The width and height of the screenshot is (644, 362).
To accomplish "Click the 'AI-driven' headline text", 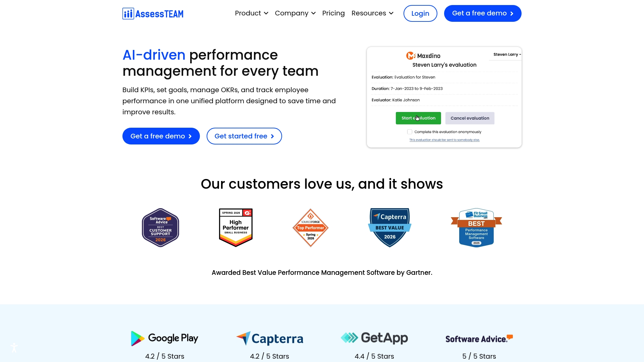I will pyautogui.click(x=154, y=55).
